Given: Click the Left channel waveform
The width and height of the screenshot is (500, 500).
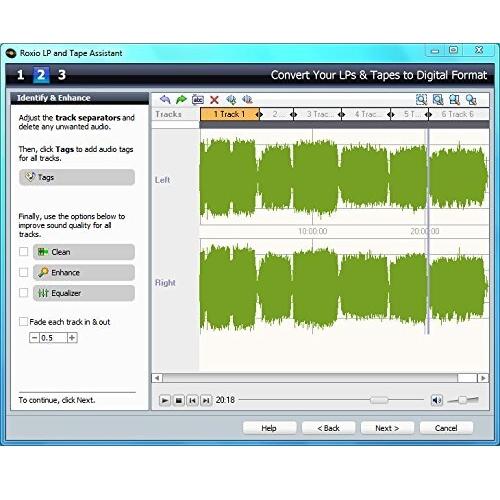Looking at the screenshot, I should [344, 178].
